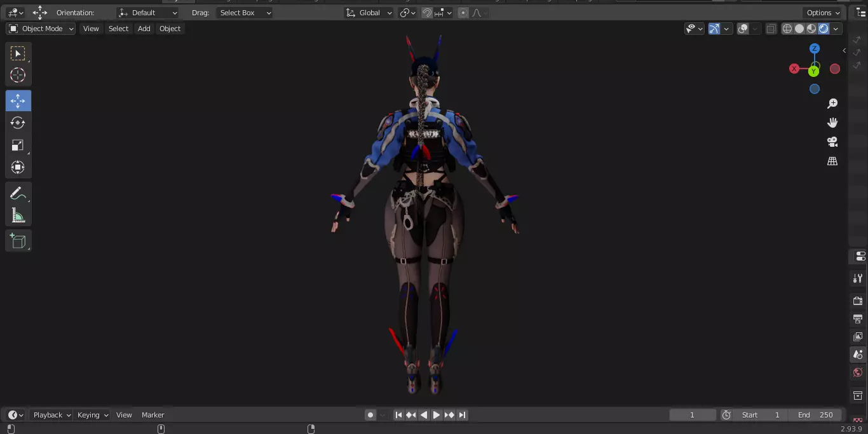Play the animation in reverse

[x=424, y=415]
